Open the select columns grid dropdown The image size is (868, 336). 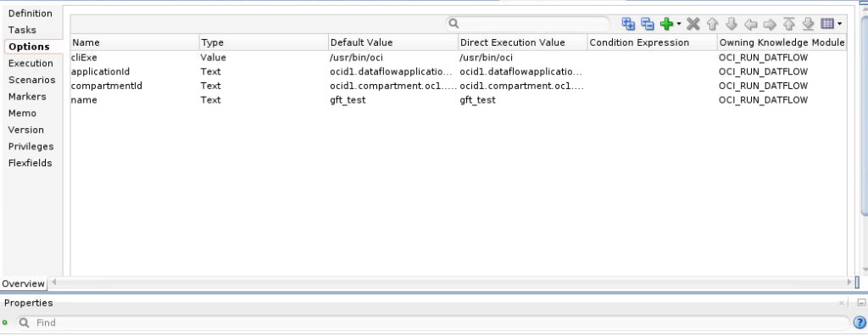pyautogui.click(x=831, y=24)
